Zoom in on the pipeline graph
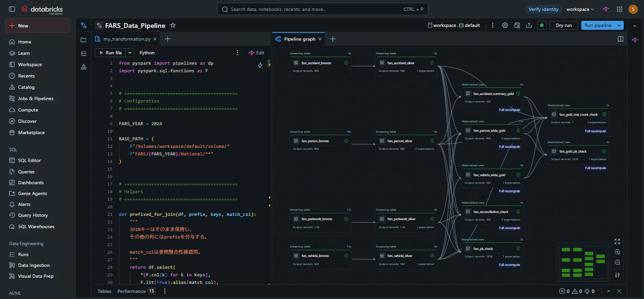The image size is (644, 299). [618, 252]
